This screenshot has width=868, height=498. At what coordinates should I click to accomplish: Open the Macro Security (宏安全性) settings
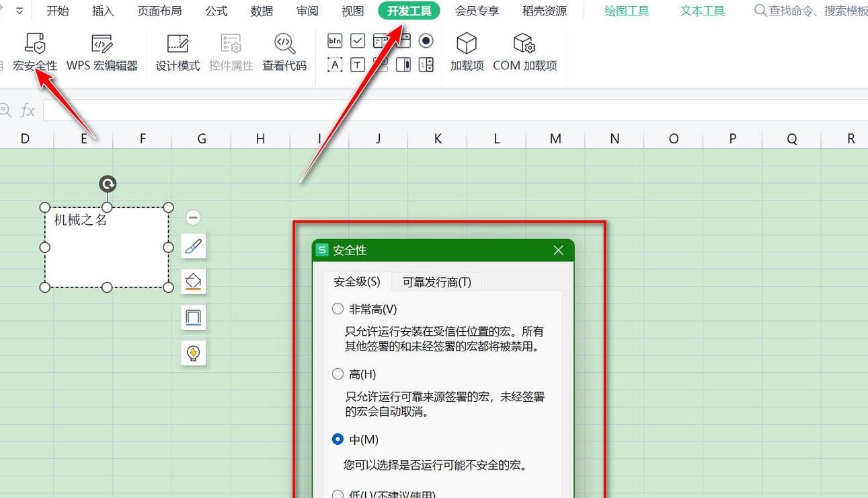click(35, 52)
